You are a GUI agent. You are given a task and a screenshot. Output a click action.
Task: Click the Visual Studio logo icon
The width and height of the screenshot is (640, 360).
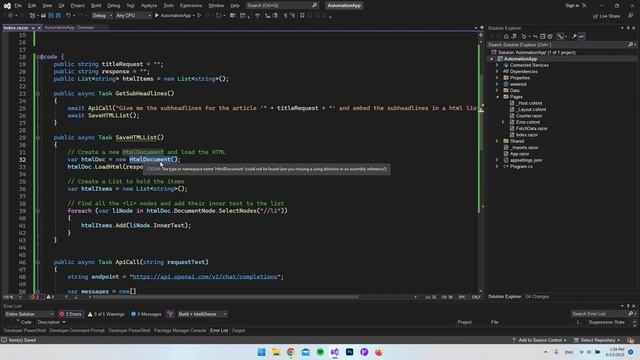point(7,6)
